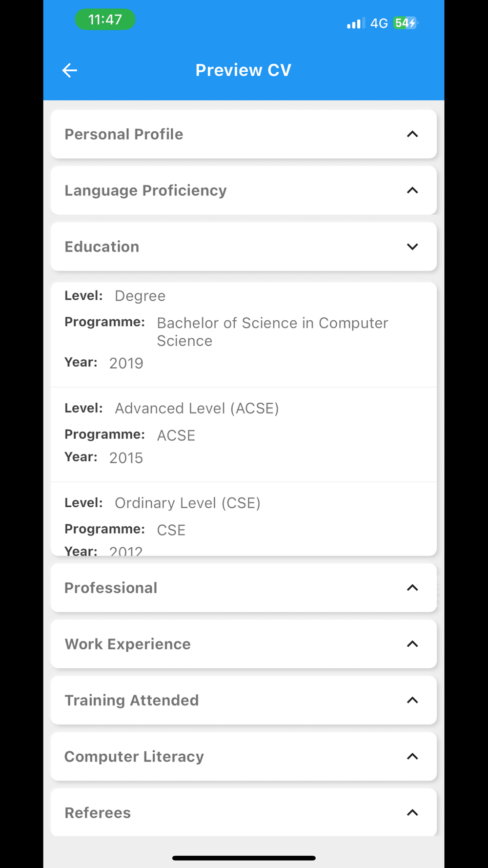This screenshot has width=488, height=868.
Task: Expand the Training Attended chevron
Action: tap(412, 700)
